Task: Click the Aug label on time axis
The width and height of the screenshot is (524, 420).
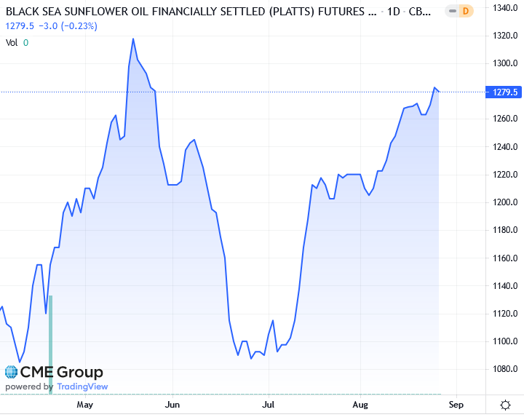Action: pos(360,404)
